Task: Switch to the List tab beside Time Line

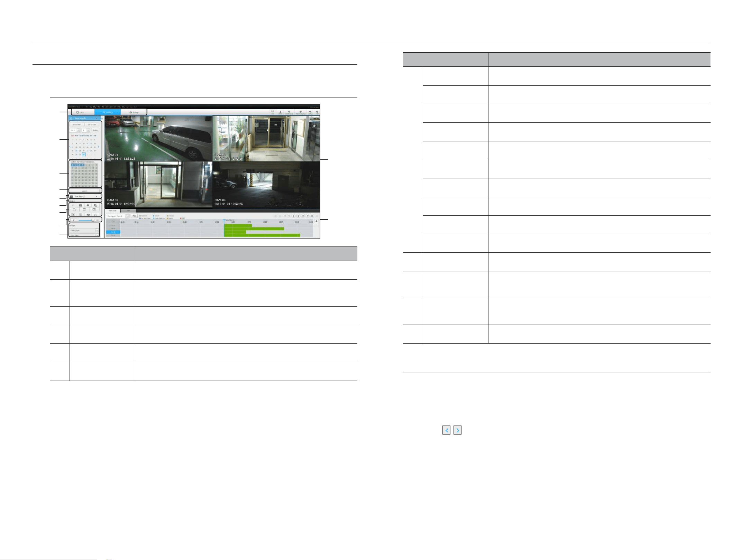Action: click(x=128, y=211)
